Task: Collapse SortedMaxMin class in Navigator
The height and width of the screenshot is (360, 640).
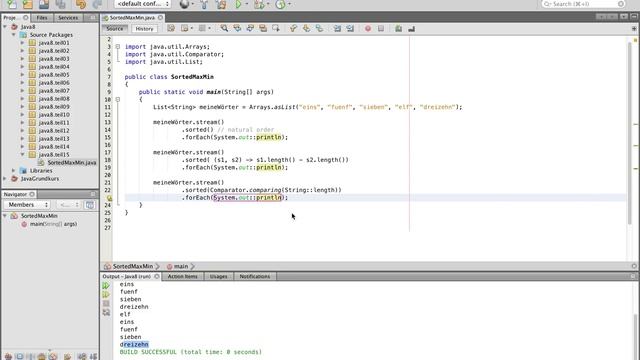Action: pos(5,216)
